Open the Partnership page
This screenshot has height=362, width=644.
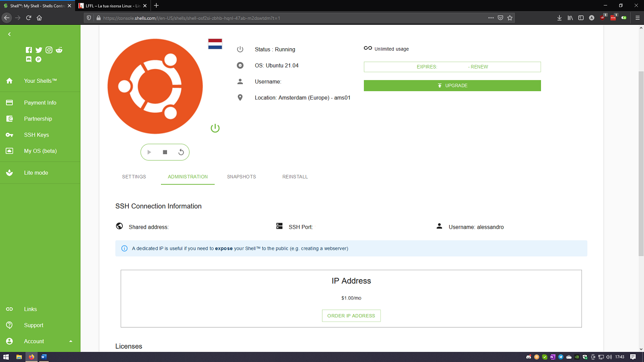(x=40, y=119)
